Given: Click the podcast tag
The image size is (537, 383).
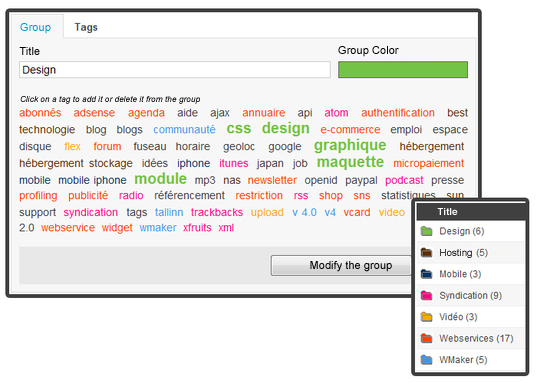Looking at the screenshot, I should click(x=404, y=180).
